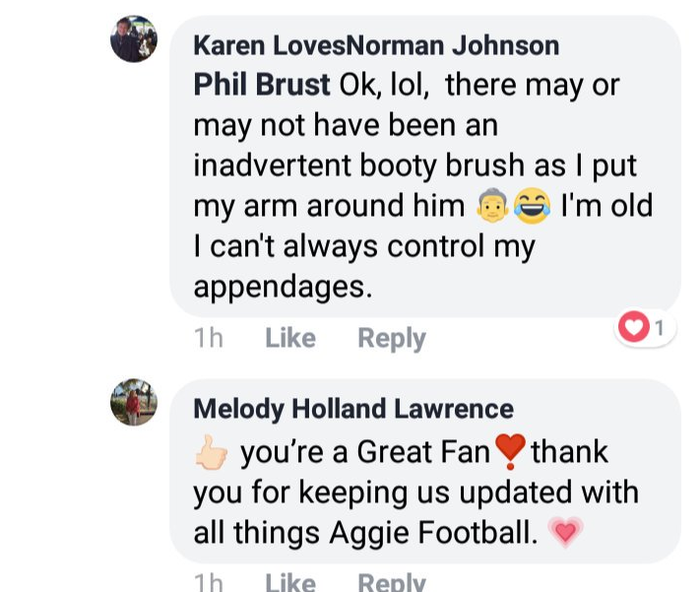Like Melody Holland Lawrence's comment
Image resolution: width=700 pixels, height=592 pixels.
(x=290, y=582)
